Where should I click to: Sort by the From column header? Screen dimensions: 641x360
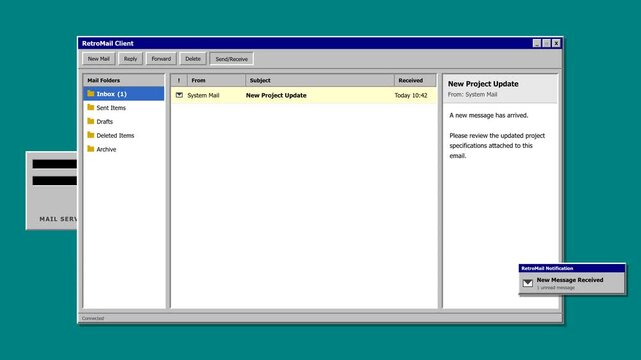click(x=216, y=80)
